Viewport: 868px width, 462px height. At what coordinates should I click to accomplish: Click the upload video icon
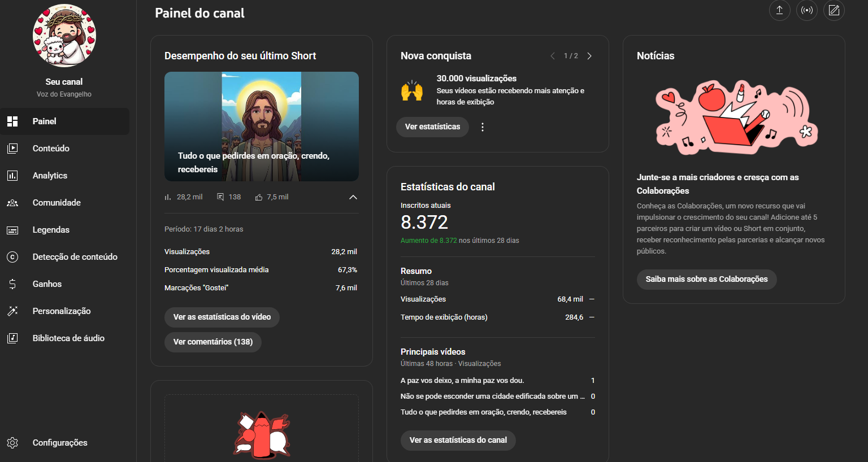tap(779, 10)
